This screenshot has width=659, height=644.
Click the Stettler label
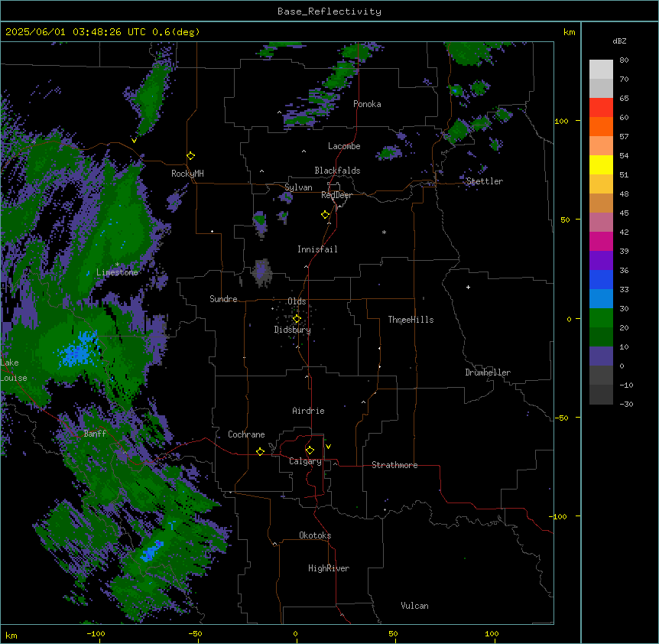coord(484,181)
